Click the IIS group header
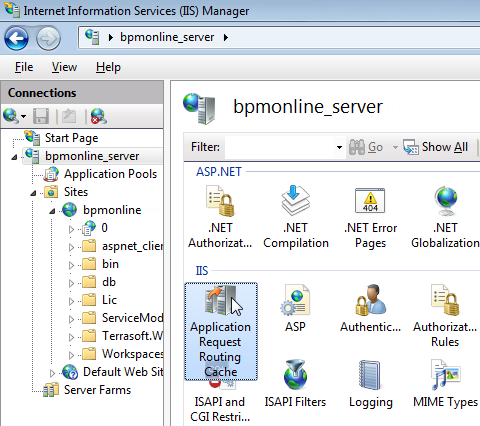480x426 pixels. click(x=202, y=270)
